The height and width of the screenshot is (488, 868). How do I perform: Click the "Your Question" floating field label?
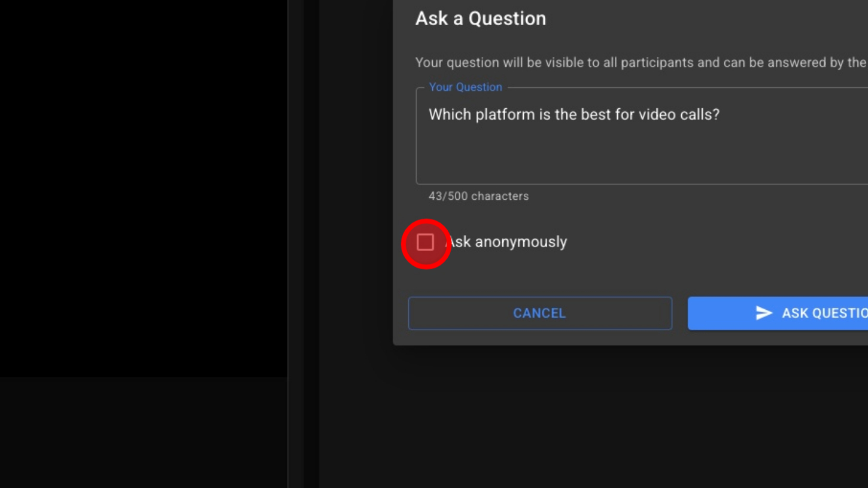point(465,87)
